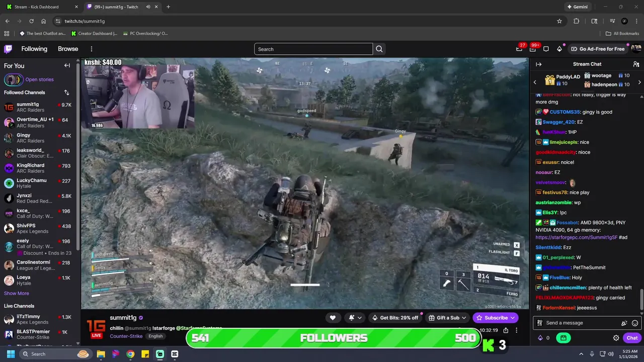Send message with the Chat button
Image resolution: width=644 pixels, height=362 pixels.
632,338
